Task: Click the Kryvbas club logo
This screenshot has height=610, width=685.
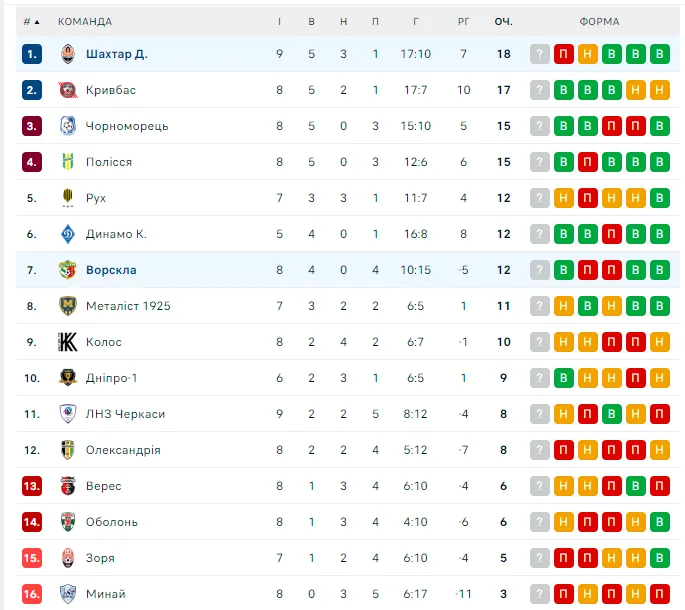Action: (68, 90)
